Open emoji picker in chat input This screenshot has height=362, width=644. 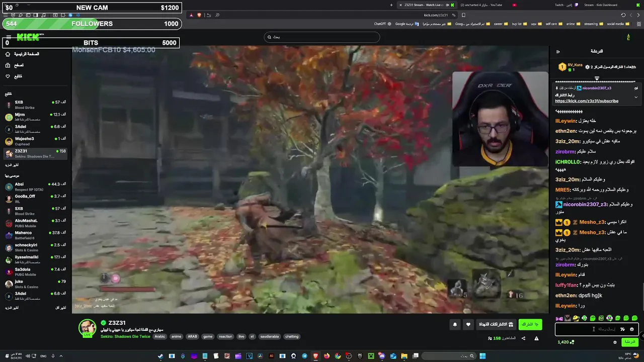632,329
